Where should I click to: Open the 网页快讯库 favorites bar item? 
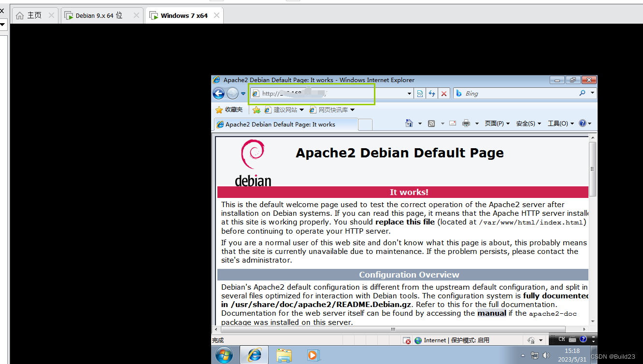332,110
